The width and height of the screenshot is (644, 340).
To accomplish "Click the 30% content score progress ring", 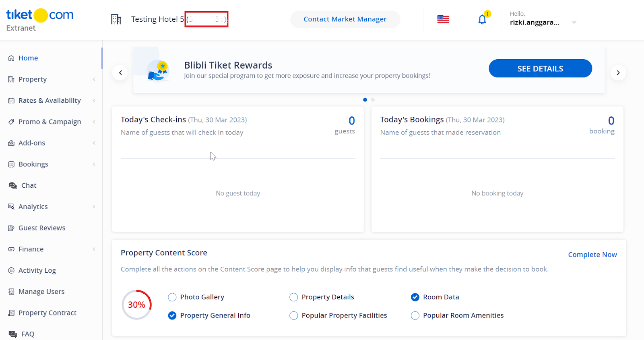I will tap(137, 305).
